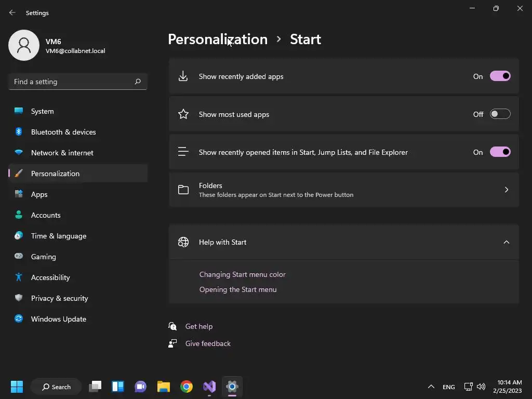Open the Folders settings chevron
This screenshot has height=399, width=532.
(x=506, y=190)
